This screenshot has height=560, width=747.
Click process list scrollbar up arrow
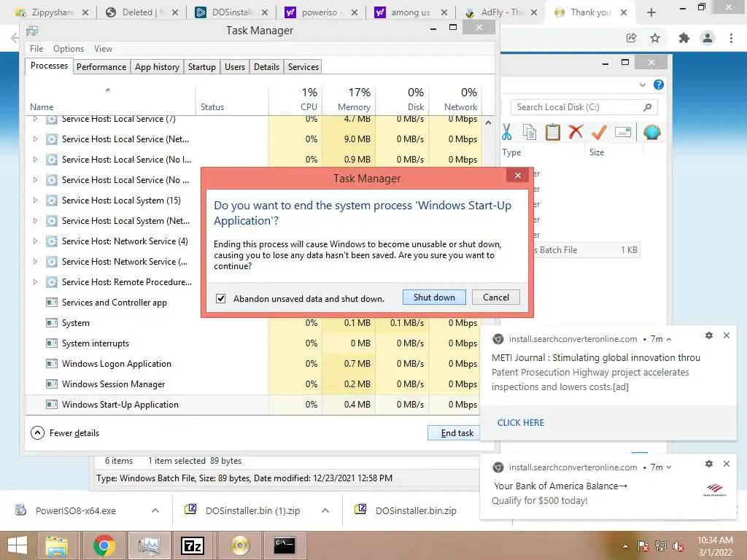tap(488, 122)
